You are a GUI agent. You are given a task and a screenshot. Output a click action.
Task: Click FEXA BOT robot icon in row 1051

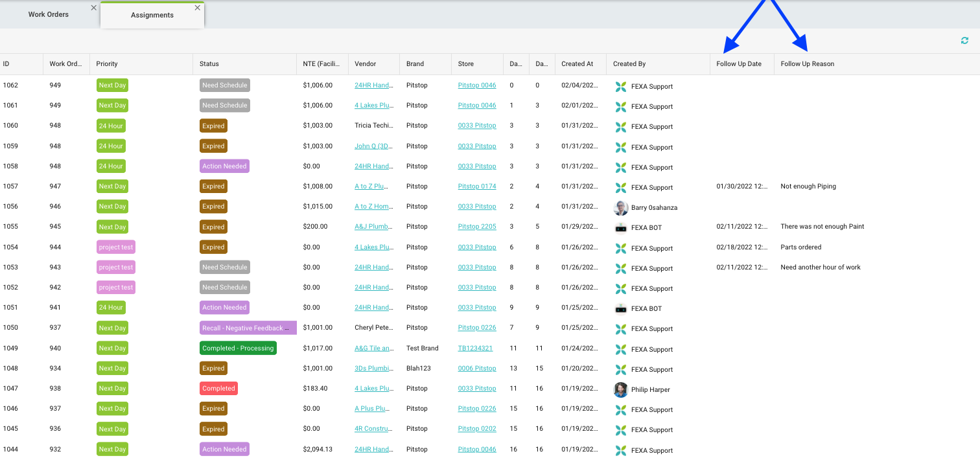tap(621, 309)
